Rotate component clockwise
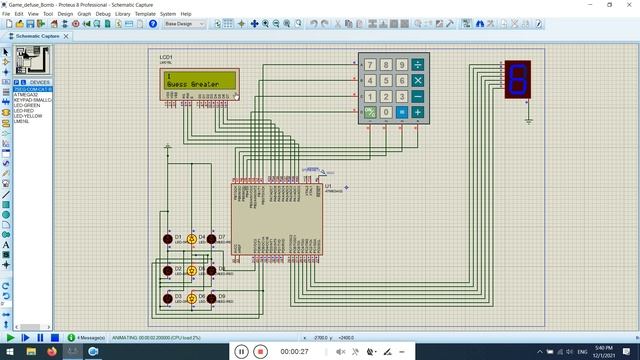The width and height of the screenshot is (640, 360). [x=6, y=286]
